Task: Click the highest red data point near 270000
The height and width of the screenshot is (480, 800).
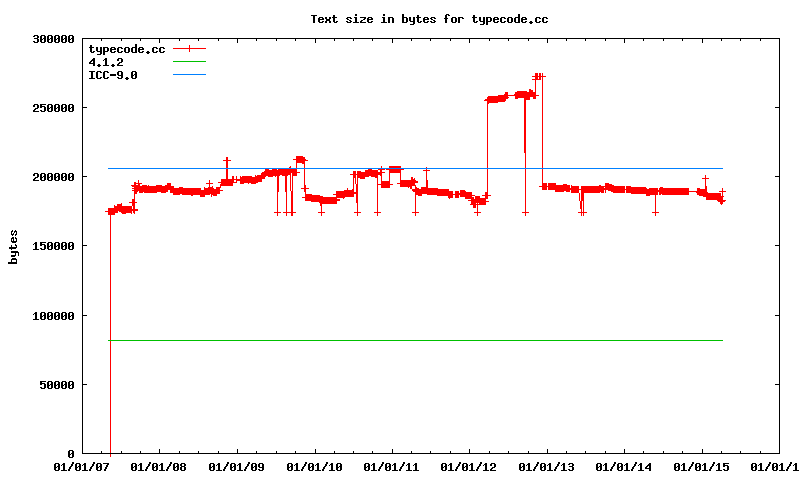Action: point(539,76)
